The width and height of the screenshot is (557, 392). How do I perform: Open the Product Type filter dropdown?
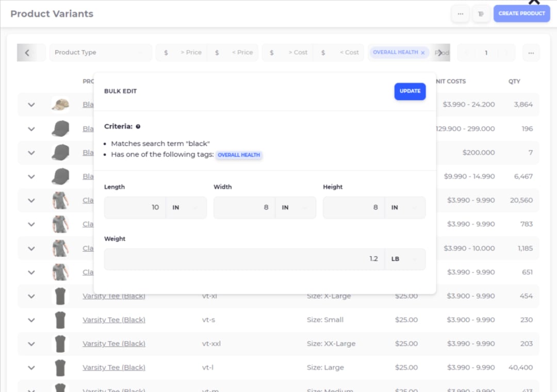tap(101, 53)
